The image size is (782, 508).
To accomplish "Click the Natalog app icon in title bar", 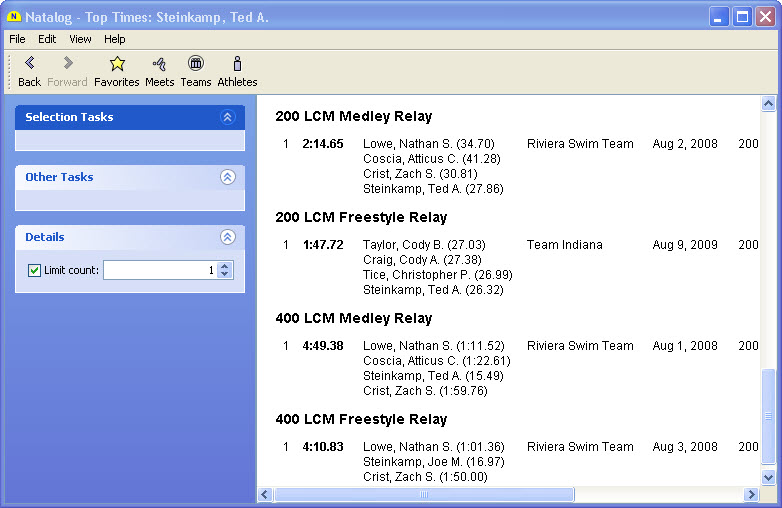I will tap(14, 17).
